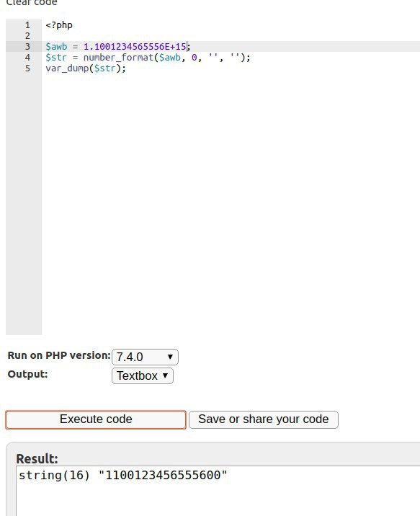This screenshot has width=420, height=516.
Task: Click the $awb variable on line 3
Action: 56,47
